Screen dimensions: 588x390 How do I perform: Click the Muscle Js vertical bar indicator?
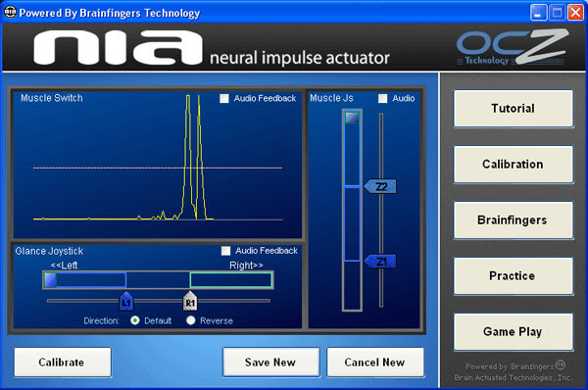click(x=352, y=210)
